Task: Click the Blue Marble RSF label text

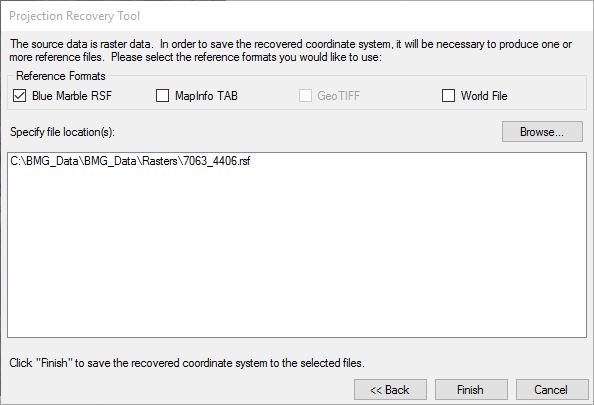Action: click(72, 96)
